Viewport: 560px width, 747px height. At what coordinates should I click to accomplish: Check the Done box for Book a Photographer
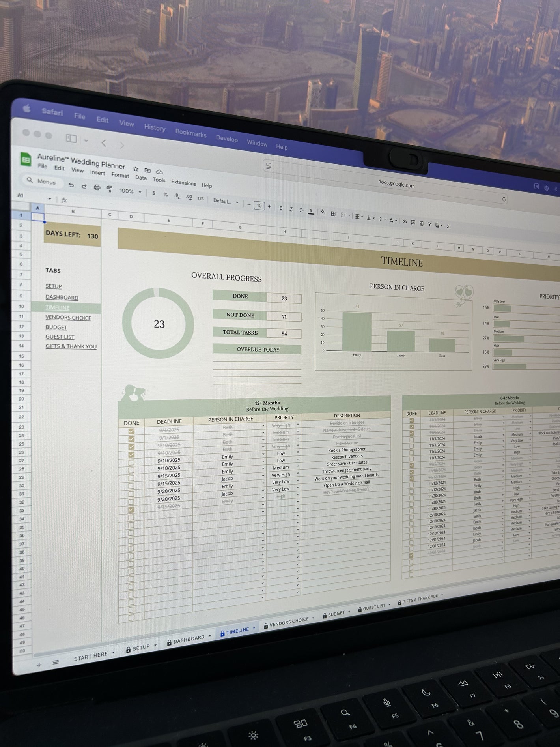[x=131, y=462]
